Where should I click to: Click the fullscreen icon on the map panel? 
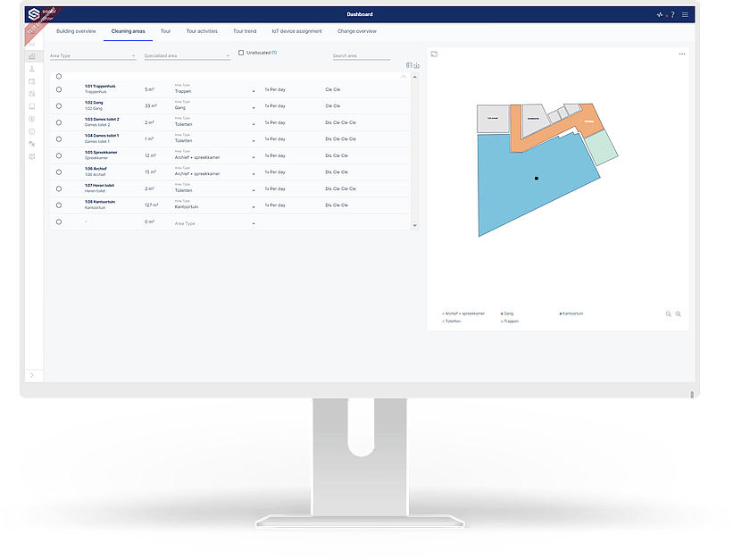pyautogui.click(x=434, y=54)
